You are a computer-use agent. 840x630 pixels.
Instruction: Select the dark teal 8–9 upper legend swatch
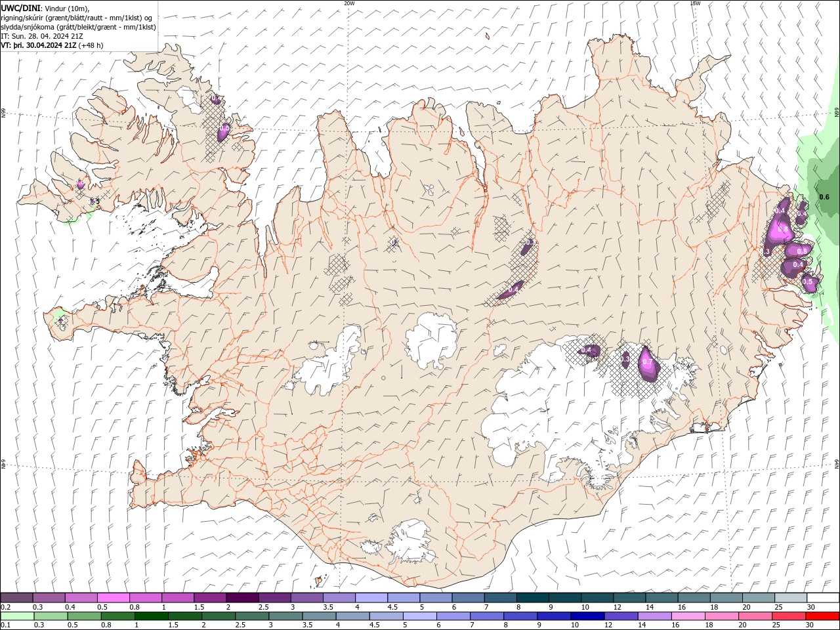[x=533, y=597]
